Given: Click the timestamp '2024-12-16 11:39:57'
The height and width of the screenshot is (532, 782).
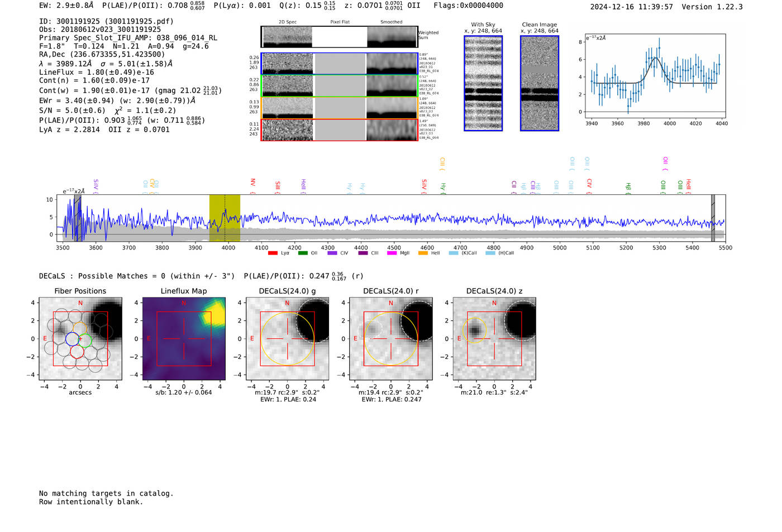Looking at the screenshot, I should coord(632,7).
